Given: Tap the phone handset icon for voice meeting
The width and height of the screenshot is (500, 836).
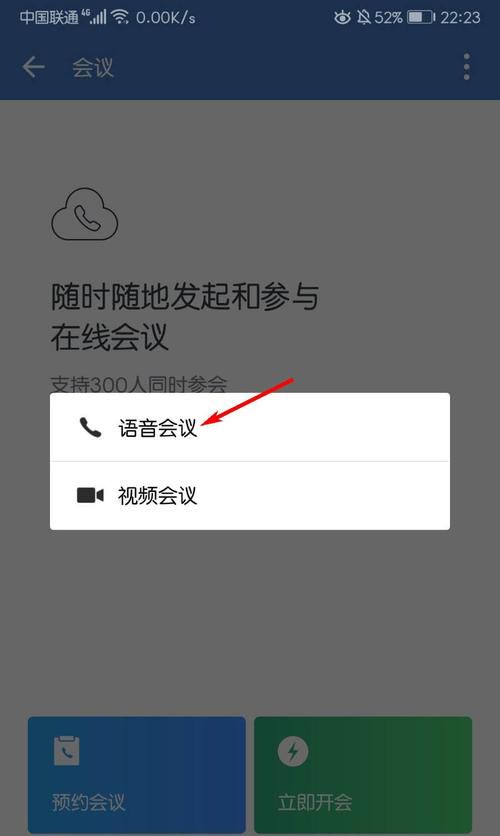Looking at the screenshot, I should click(x=90, y=428).
